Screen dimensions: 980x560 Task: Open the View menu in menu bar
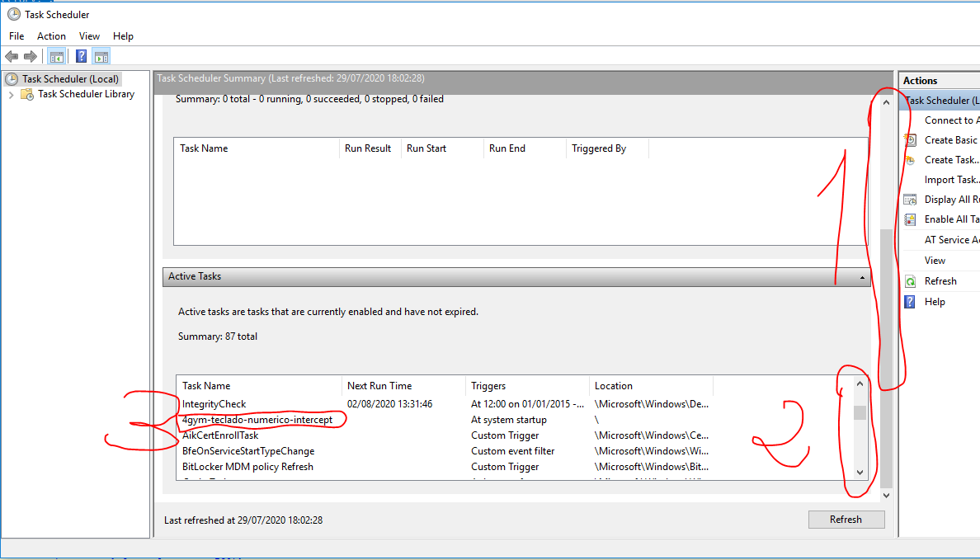[x=89, y=36]
